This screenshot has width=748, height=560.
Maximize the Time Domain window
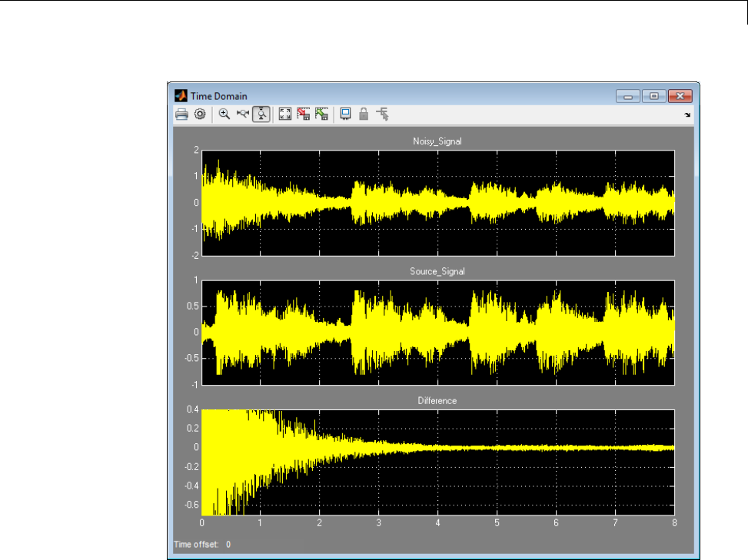point(653,96)
